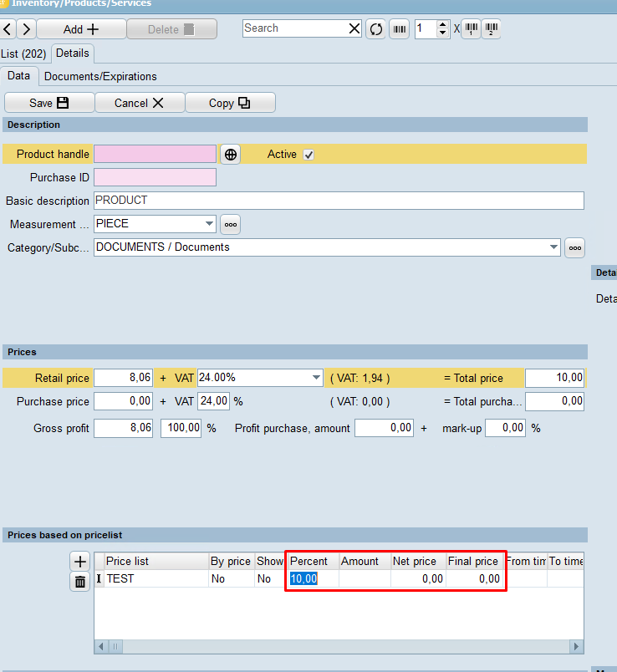Open the Measurement unit dropdown
Screen dimensions: 617x672
click(x=209, y=224)
